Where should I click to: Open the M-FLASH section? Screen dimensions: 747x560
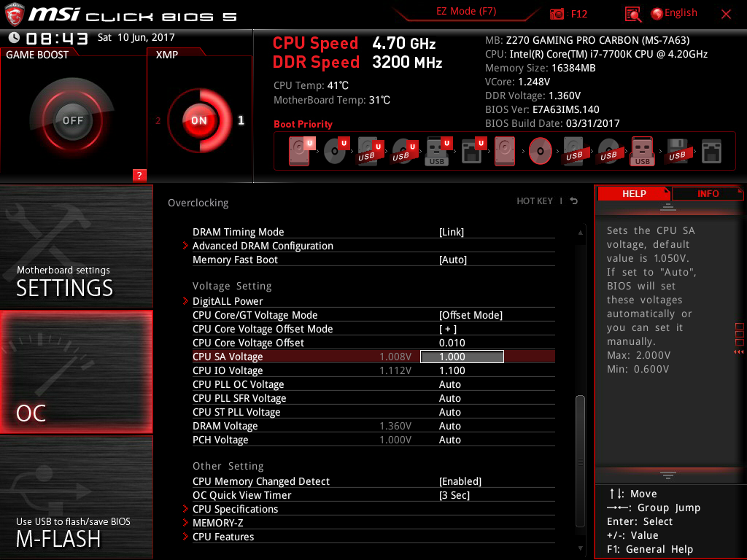click(76, 497)
